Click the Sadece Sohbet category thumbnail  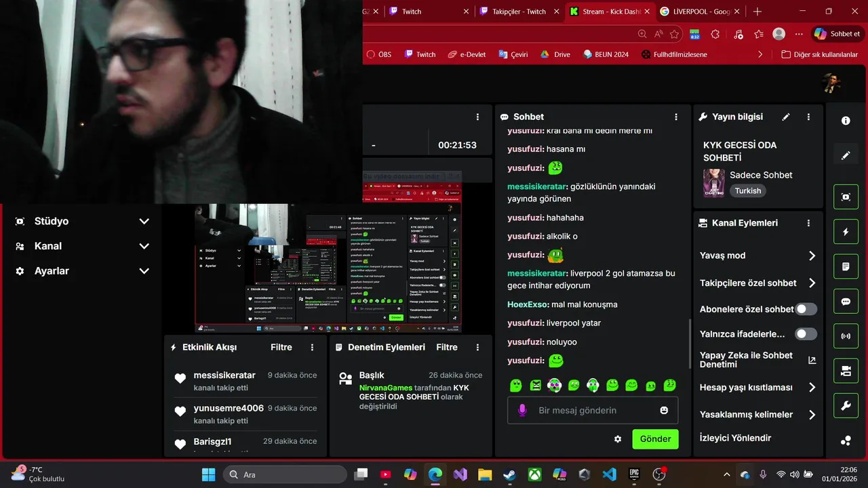714,182
